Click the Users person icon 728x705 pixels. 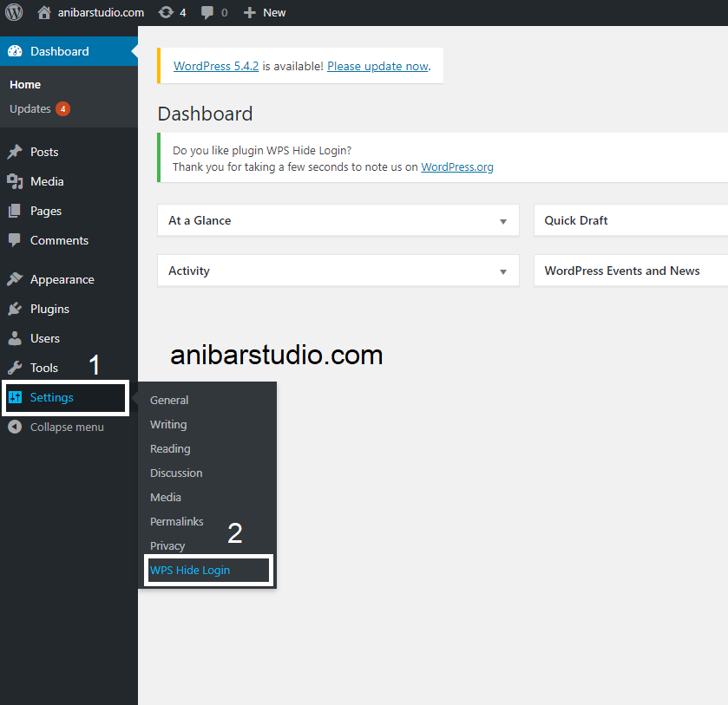pyautogui.click(x=15, y=338)
